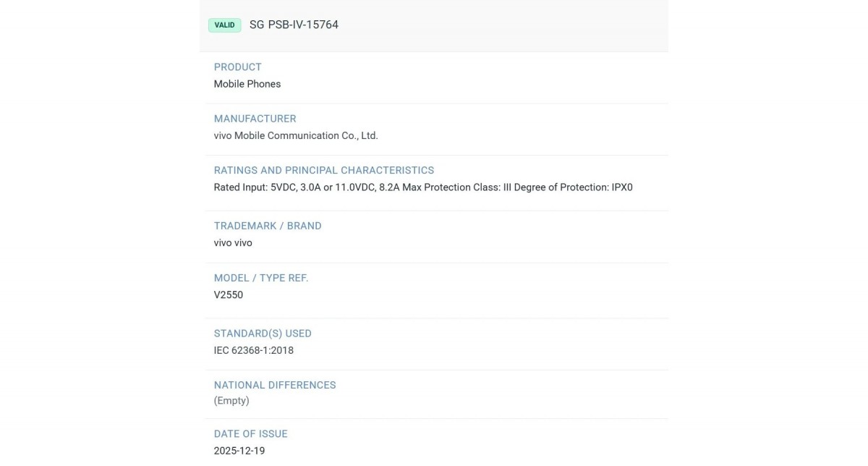Click RATINGS AND PRINCIPAL CHARACTERISTICS heading

tap(323, 171)
